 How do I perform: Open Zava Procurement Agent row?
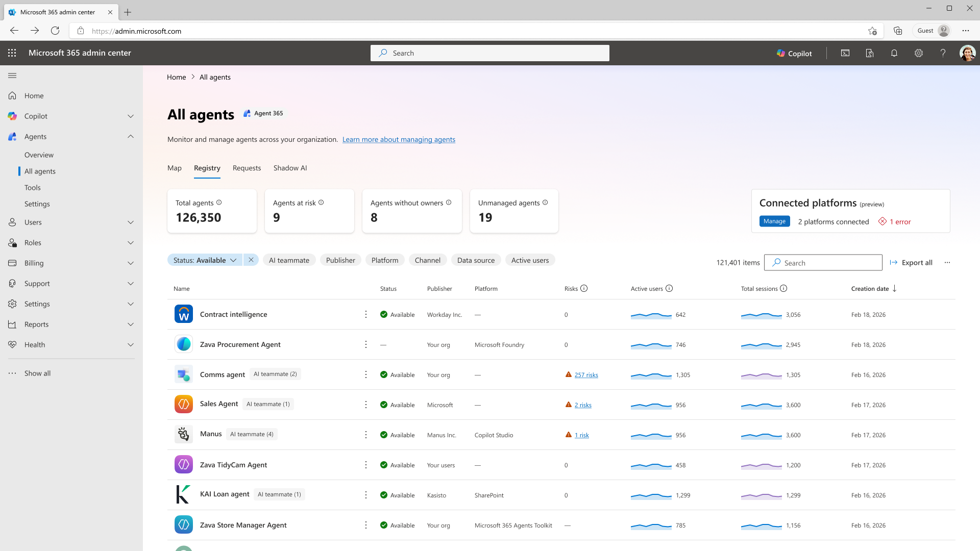[x=561, y=345]
